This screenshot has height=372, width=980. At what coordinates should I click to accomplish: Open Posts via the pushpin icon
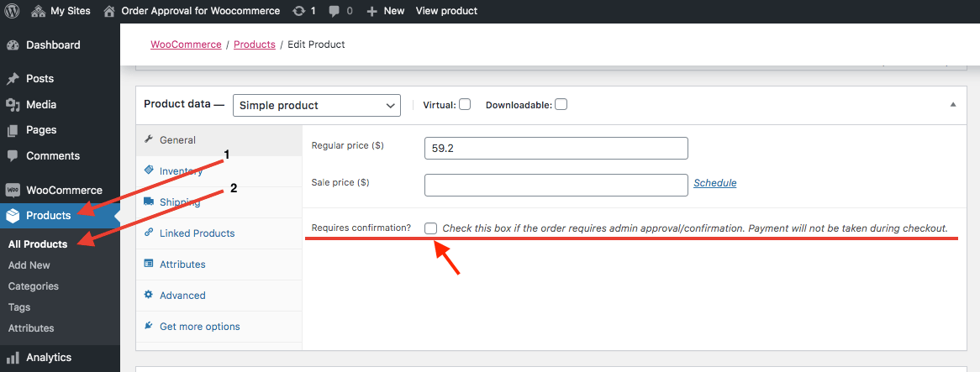[13, 79]
